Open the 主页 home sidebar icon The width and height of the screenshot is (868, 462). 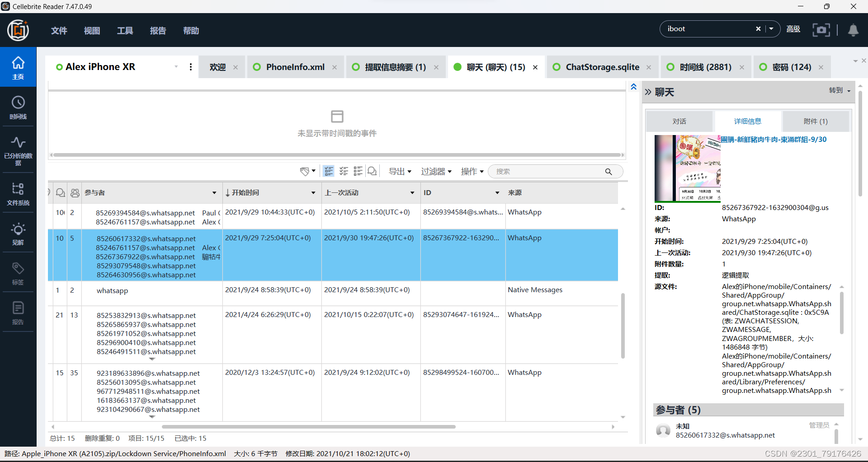point(18,67)
